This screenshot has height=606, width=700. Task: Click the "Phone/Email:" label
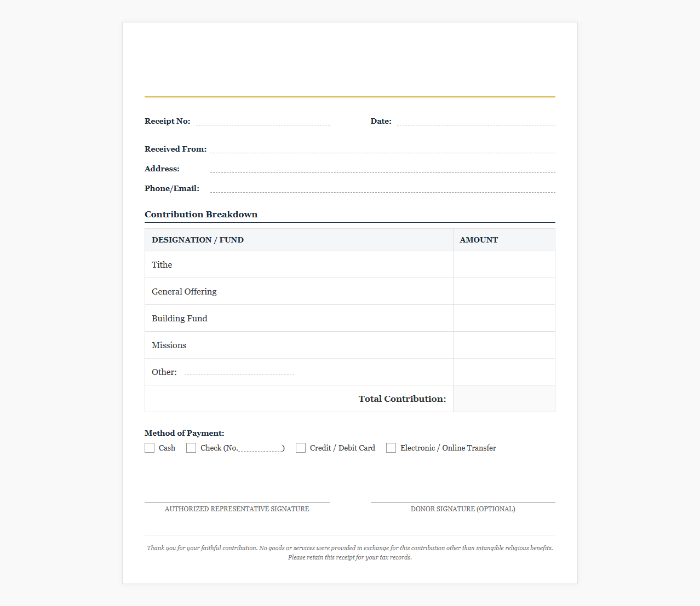coord(172,188)
